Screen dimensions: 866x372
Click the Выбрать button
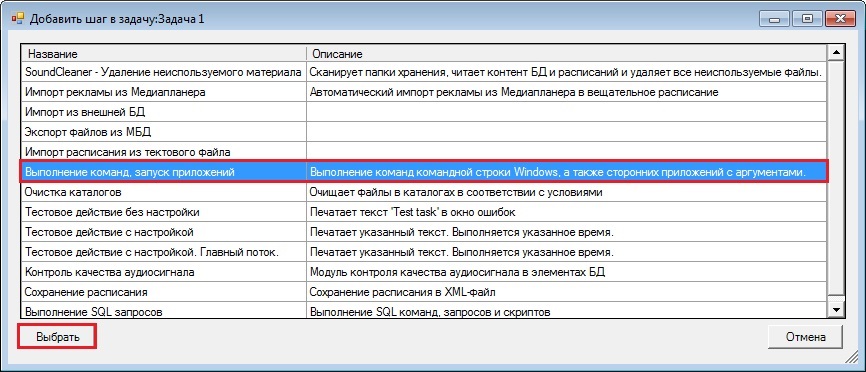[x=58, y=337]
